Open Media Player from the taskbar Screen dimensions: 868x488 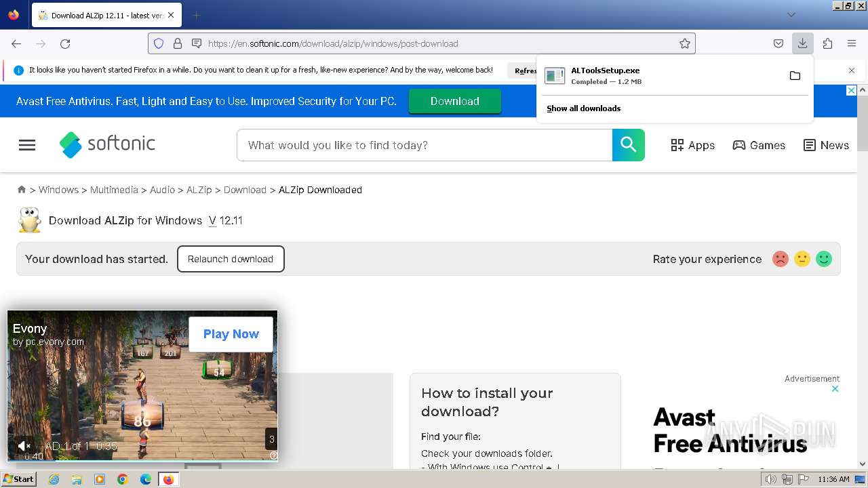point(100,479)
